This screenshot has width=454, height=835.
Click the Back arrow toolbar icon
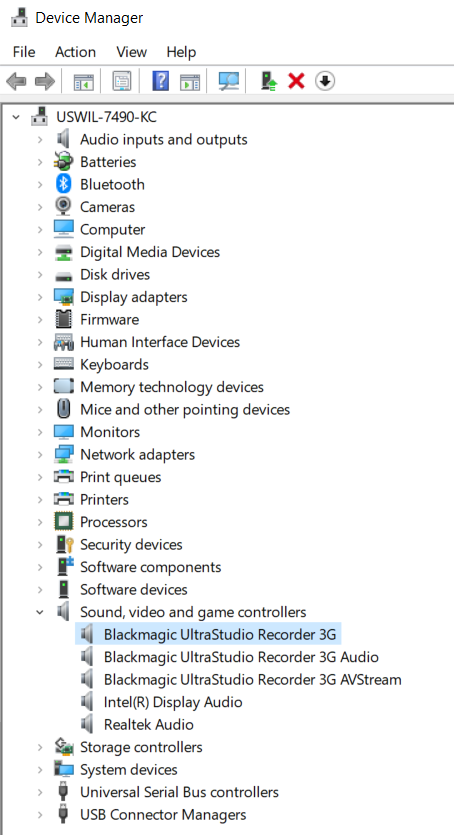click(x=16, y=81)
